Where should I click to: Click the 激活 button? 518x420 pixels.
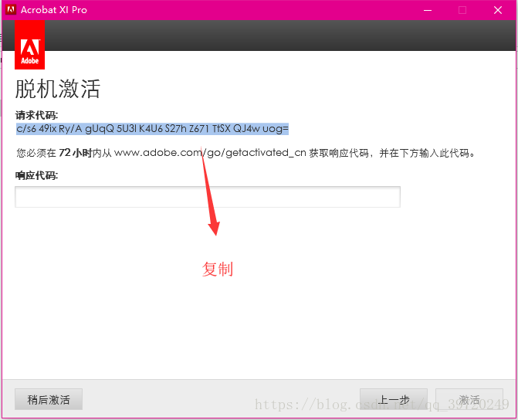469,399
